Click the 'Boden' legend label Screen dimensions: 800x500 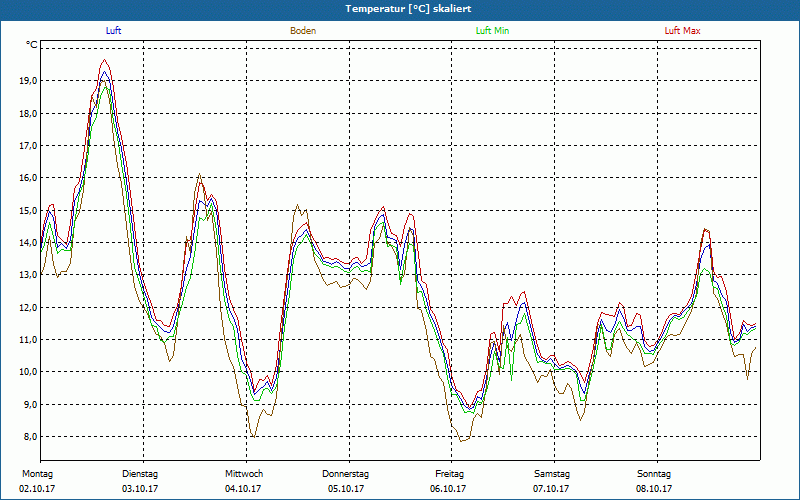coord(303,31)
